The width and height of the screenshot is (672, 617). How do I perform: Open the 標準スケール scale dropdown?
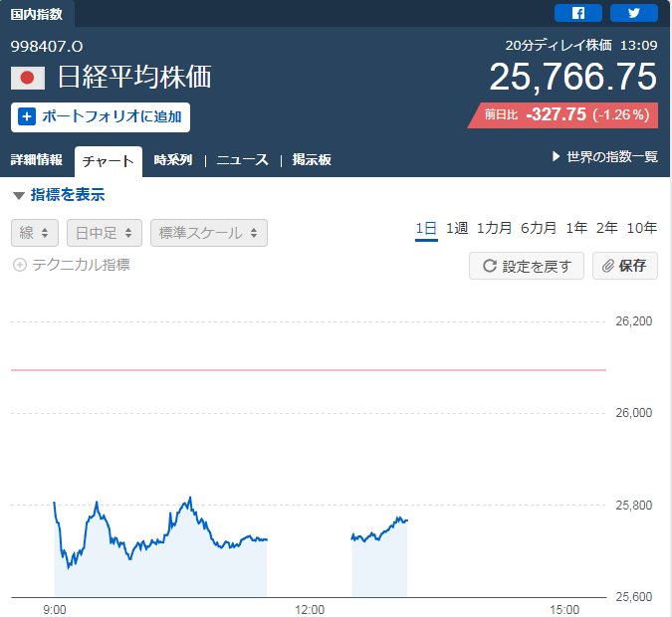209,233
